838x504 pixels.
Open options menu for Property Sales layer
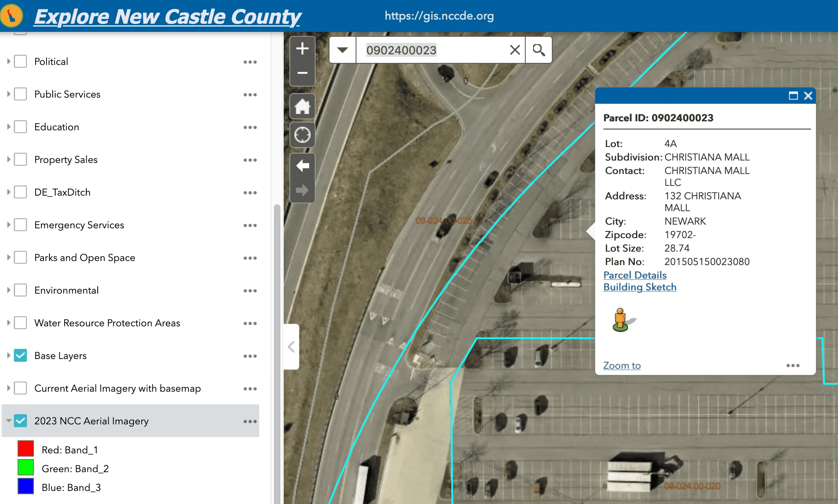click(x=250, y=160)
